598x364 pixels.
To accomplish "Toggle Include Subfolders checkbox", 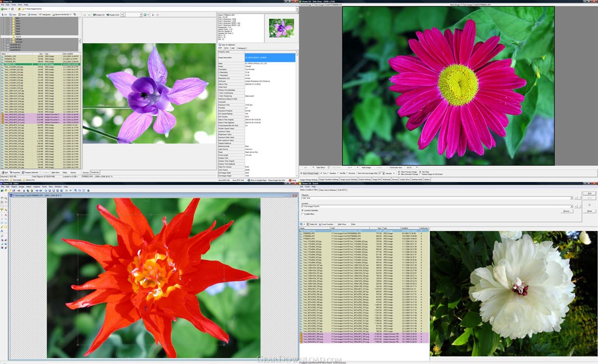I will pos(303,210).
